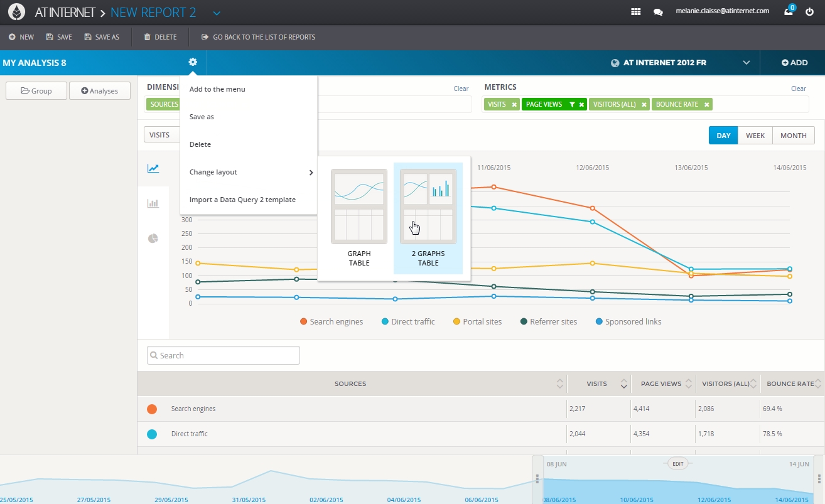The width and height of the screenshot is (825, 504).
Task: Switch to bar chart view
Action: pos(153,203)
